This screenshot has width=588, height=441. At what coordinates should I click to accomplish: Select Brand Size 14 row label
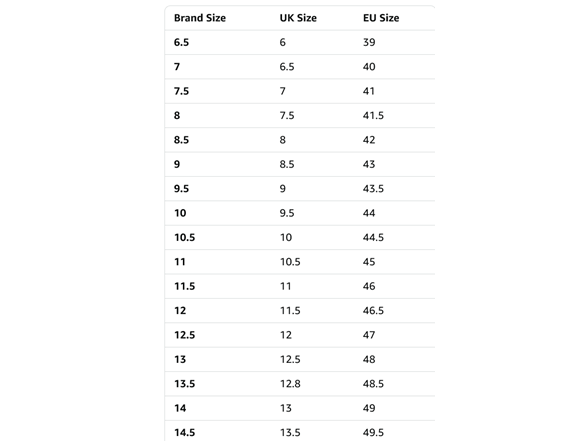180,408
